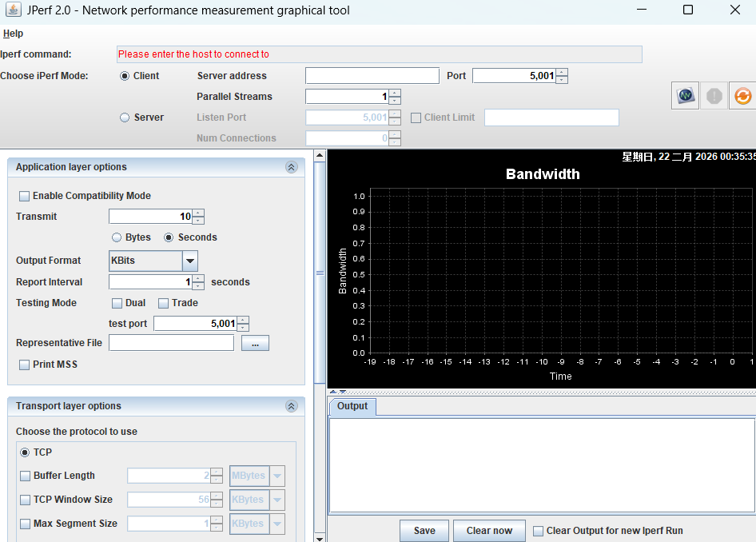Click inside the Output text area

542,465
